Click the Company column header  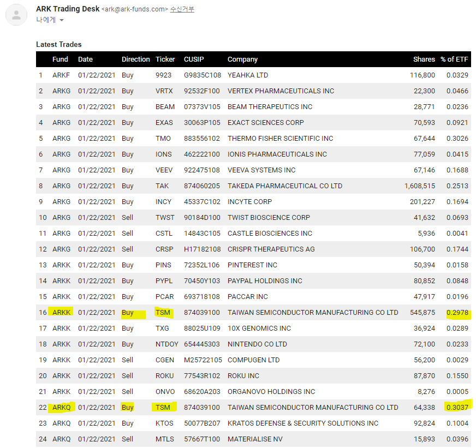(x=242, y=59)
